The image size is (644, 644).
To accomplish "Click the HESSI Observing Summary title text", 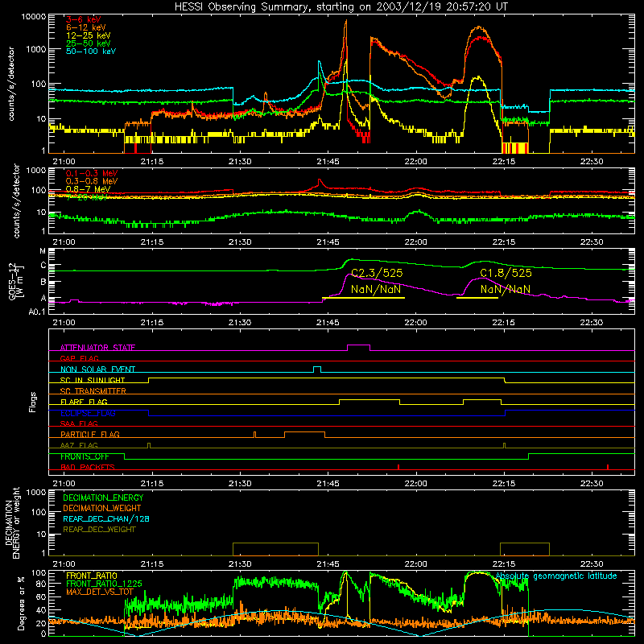I will (x=341, y=7).
